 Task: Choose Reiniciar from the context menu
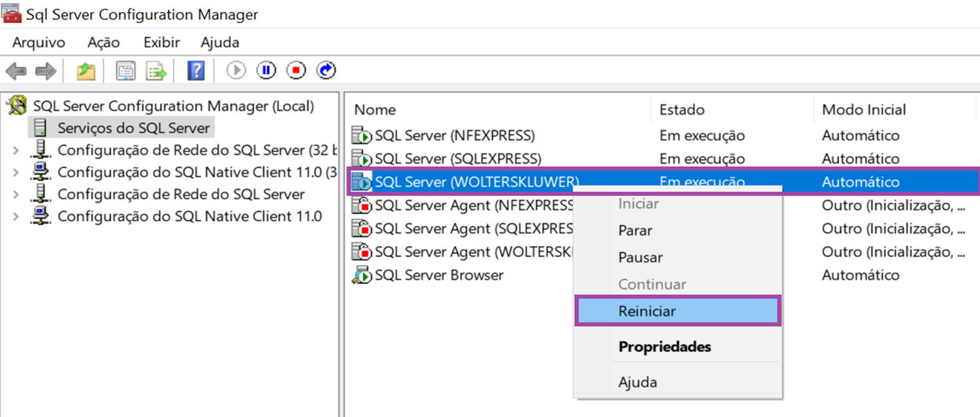click(678, 311)
